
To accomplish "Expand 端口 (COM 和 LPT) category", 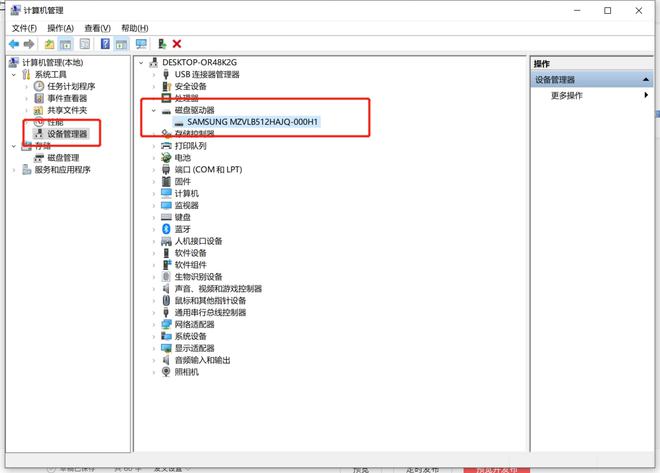I will (154, 170).
